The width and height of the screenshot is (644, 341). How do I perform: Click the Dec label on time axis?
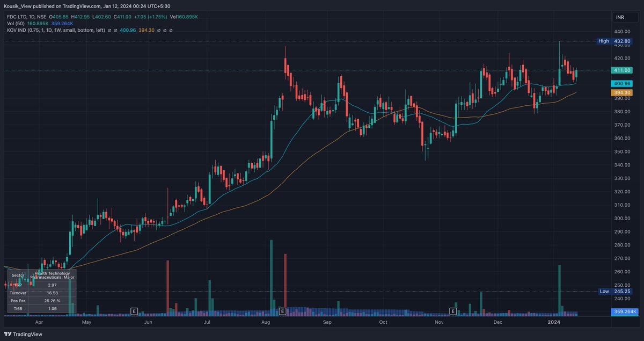[x=497, y=323]
